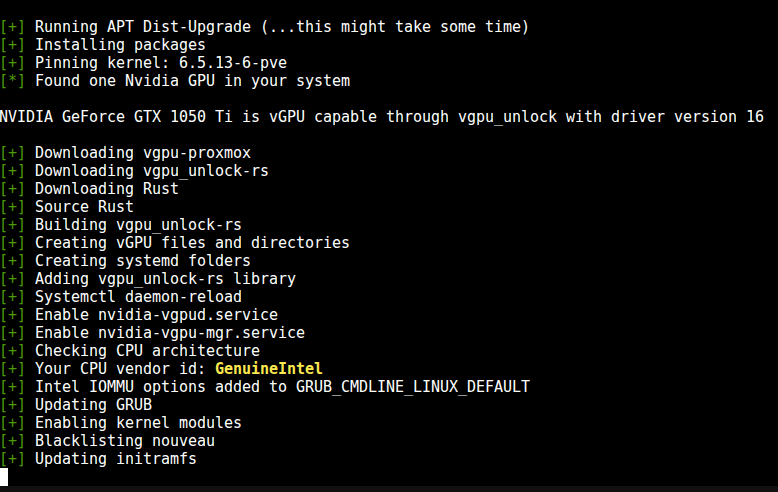
Task: Click the Creating systemd folders line
Action: pos(126,260)
